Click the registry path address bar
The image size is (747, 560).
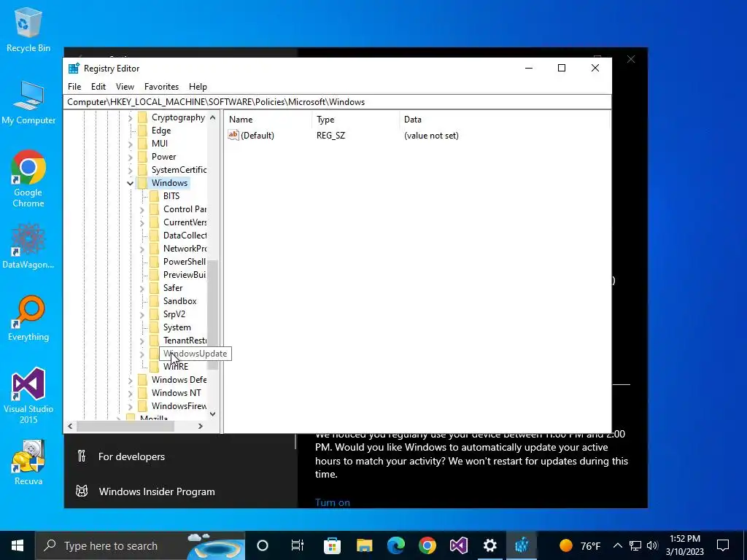[x=337, y=102]
